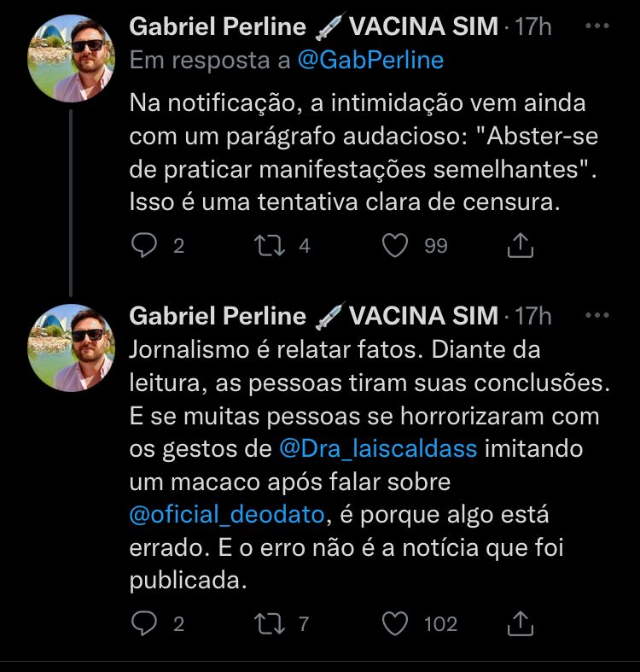This screenshot has height=672, width=640.
Task: Open Gabriel Perline name on first tweet
Action: coord(217,27)
